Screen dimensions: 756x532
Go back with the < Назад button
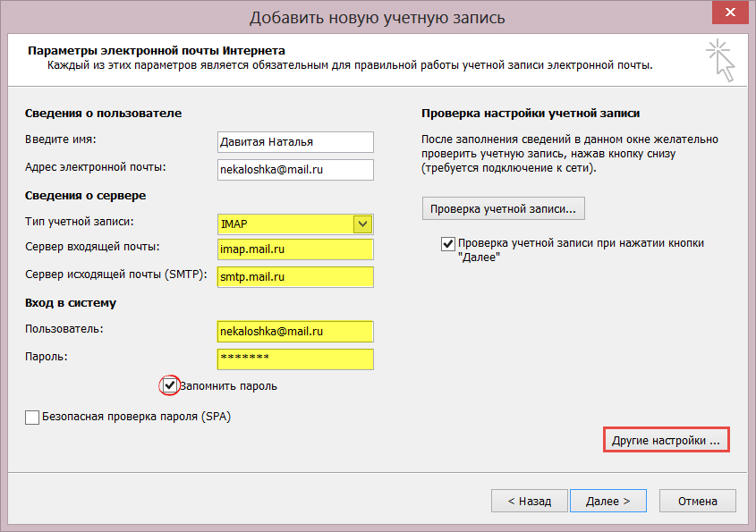pos(530,502)
